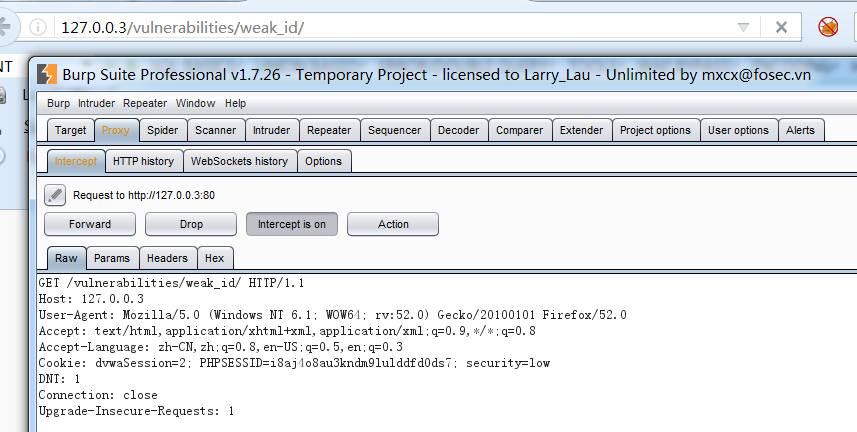The height and width of the screenshot is (432, 857).
Task: Click the red blocked extension icon in browser
Action: point(828,27)
